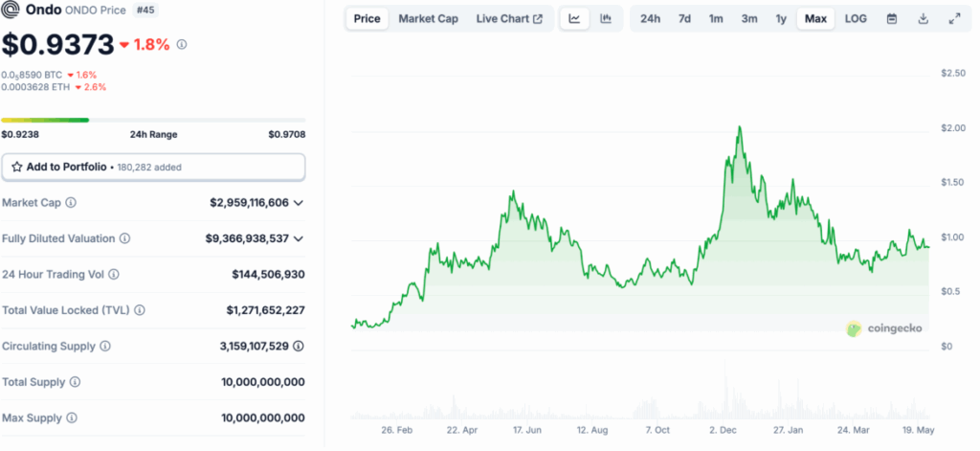Image resolution: width=980 pixels, height=451 pixels.
Task: Click the 0.0₅8590 BTC price text
Action: 32,75
